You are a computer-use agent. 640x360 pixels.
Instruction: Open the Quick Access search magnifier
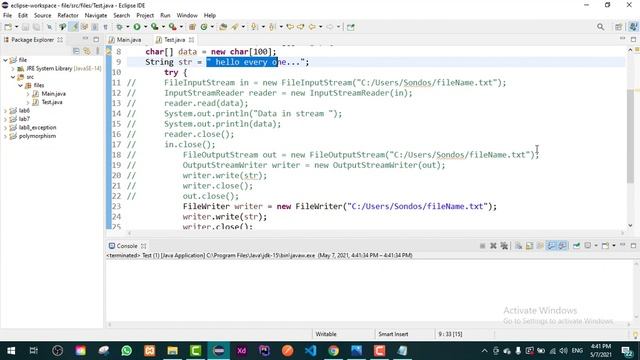pos(600,27)
